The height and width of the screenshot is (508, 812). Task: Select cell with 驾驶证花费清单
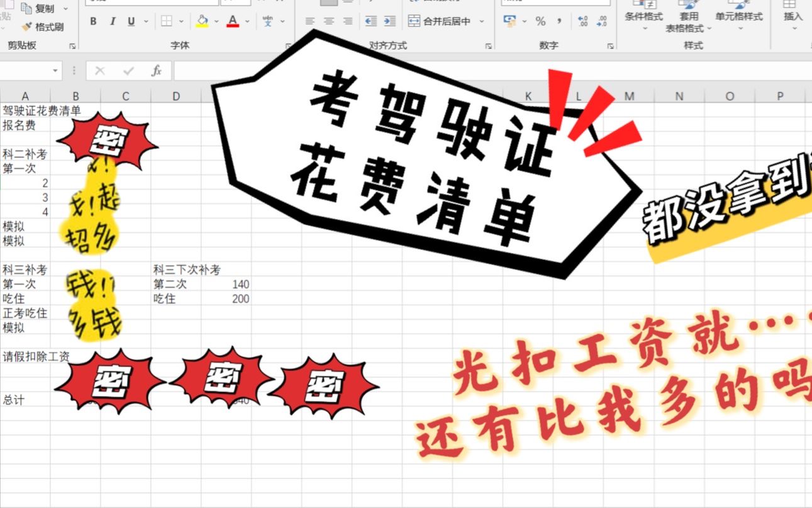[x=25, y=110]
